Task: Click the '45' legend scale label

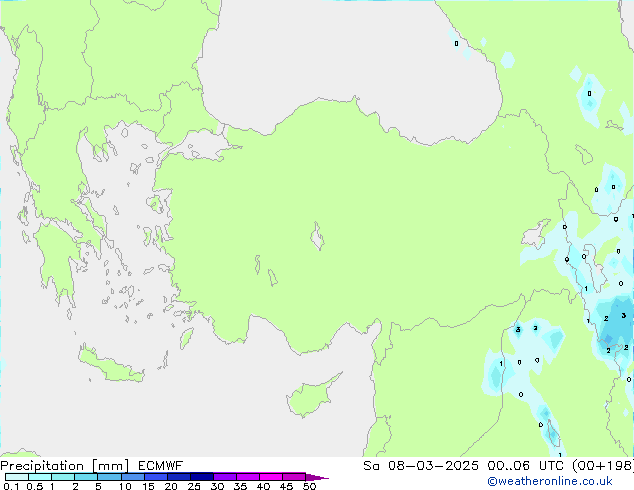Action: click(x=286, y=486)
